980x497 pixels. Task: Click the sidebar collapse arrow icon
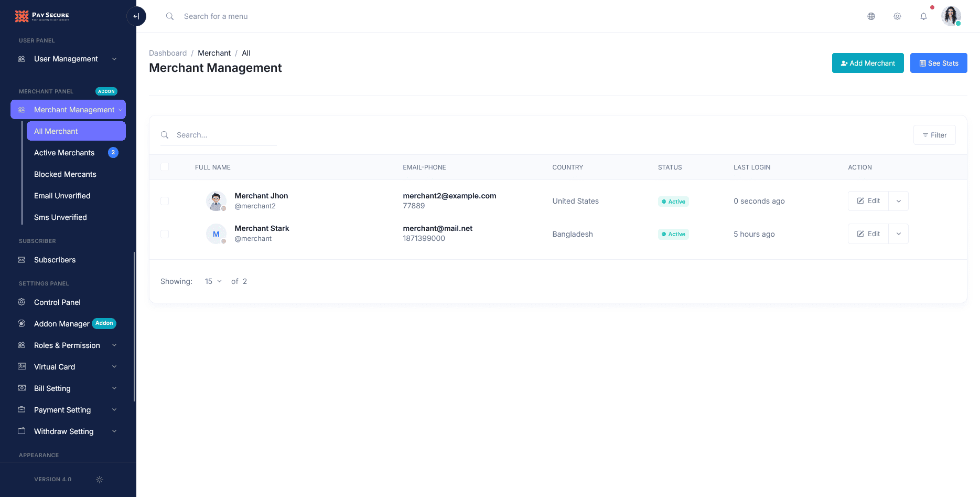[x=136, y=16]
